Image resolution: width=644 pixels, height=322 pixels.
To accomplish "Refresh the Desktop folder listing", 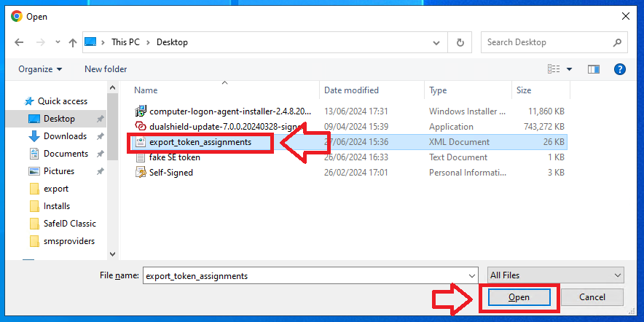I will [460, 42].
